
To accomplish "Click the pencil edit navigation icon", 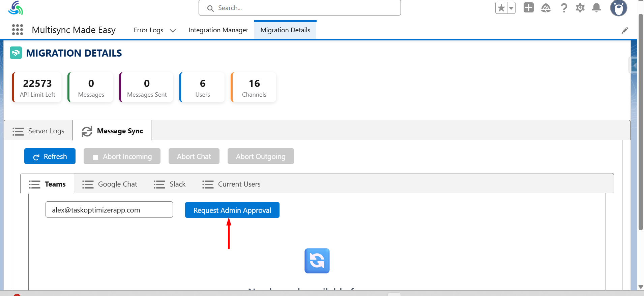I will 625,31.
